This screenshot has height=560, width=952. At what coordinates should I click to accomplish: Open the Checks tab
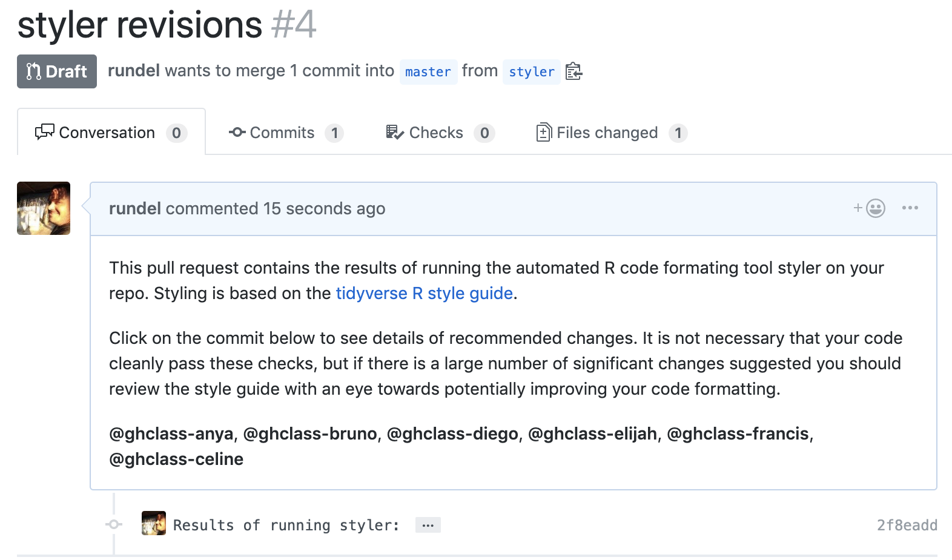tap(440, 133)
